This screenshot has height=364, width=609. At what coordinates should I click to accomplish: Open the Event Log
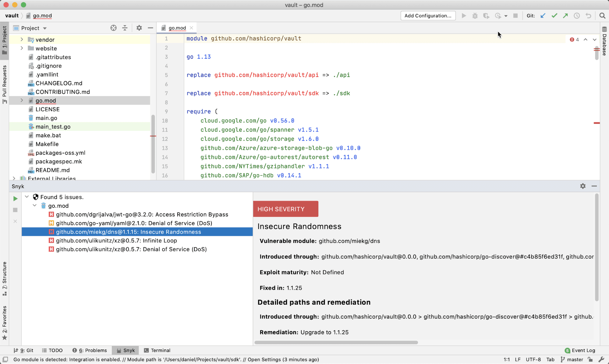[x=579, y=350]
